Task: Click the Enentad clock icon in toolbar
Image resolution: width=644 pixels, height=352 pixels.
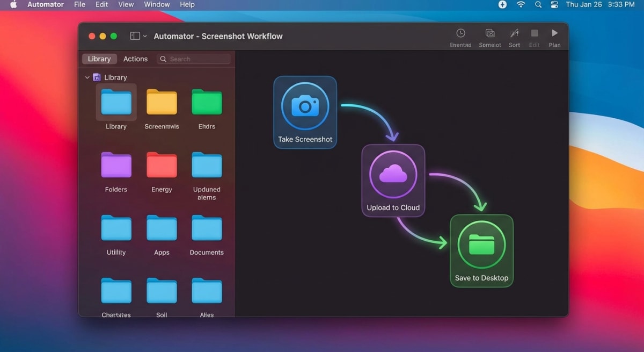Action: click(460, 33)
